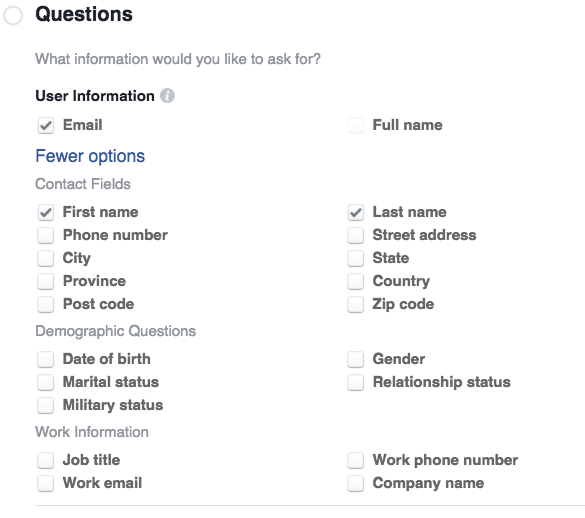This screenshot has height=518, width=585.
Task: Tick the Date of birth checkbox
Action: pyautogui.click(x=46, y=359)
